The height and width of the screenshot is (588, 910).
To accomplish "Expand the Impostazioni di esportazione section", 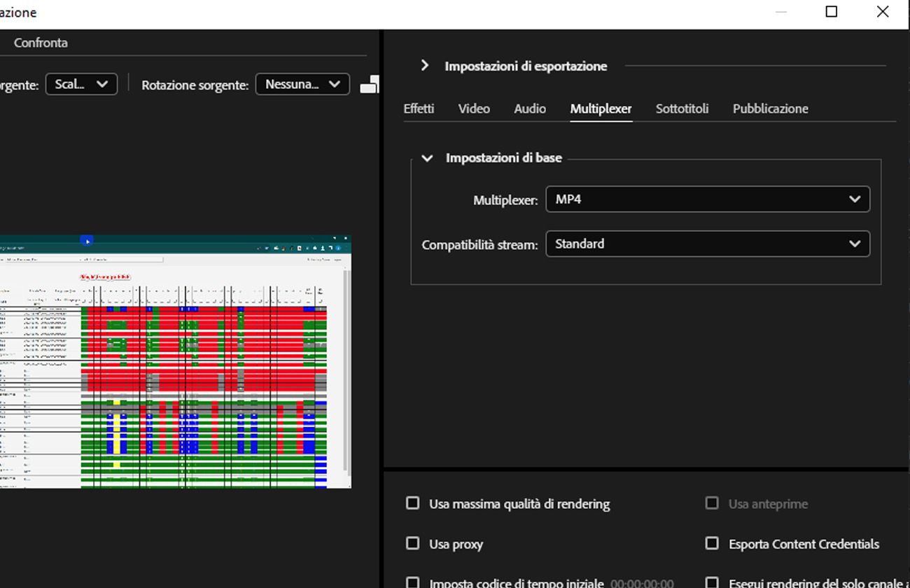I will [424, 66].
